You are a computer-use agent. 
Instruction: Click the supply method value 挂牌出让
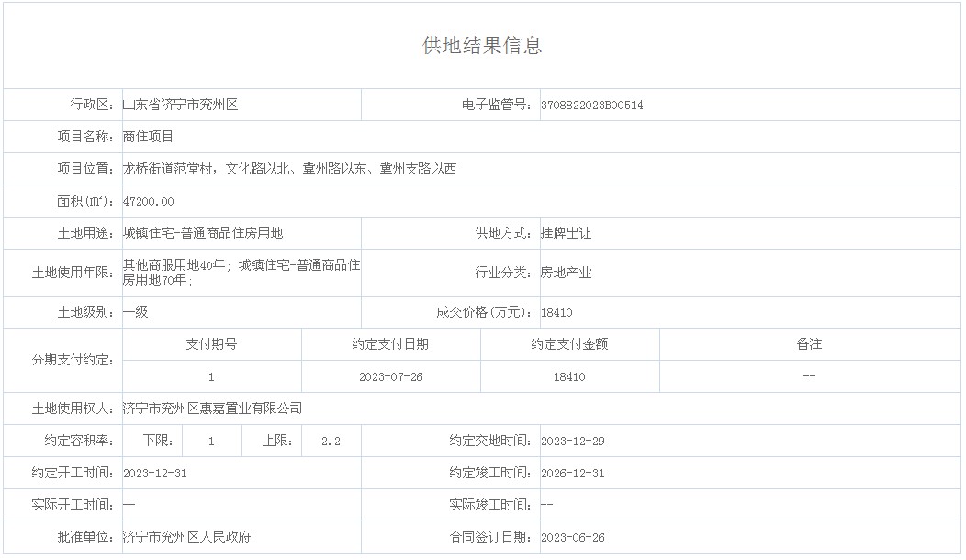[566, 233]
